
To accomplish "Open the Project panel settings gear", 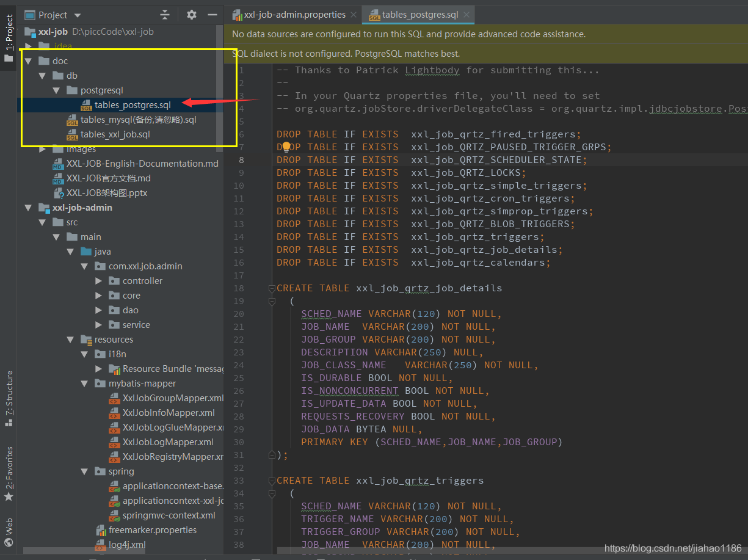I will (191, 14).
